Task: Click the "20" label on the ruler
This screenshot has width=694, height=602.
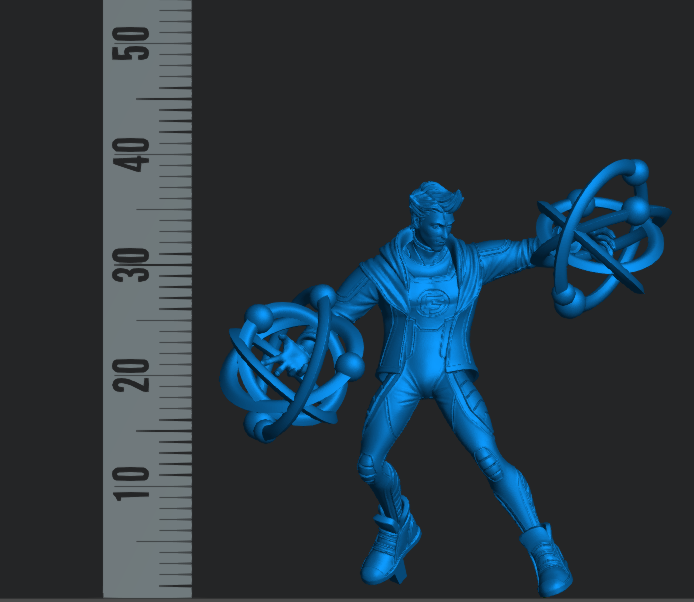Action: 131,375
